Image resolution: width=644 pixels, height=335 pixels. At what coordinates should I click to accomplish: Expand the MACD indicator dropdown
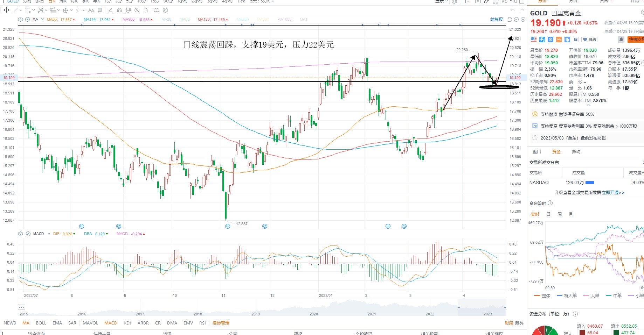pyautogui.click(x=49, y=234)
